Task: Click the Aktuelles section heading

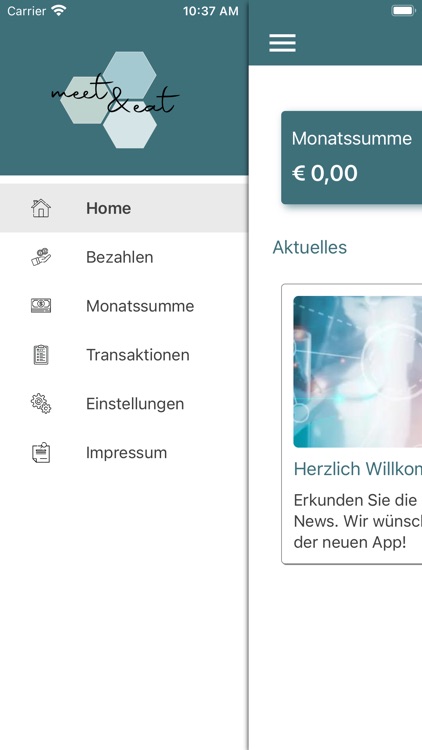Action: point(310,247)
